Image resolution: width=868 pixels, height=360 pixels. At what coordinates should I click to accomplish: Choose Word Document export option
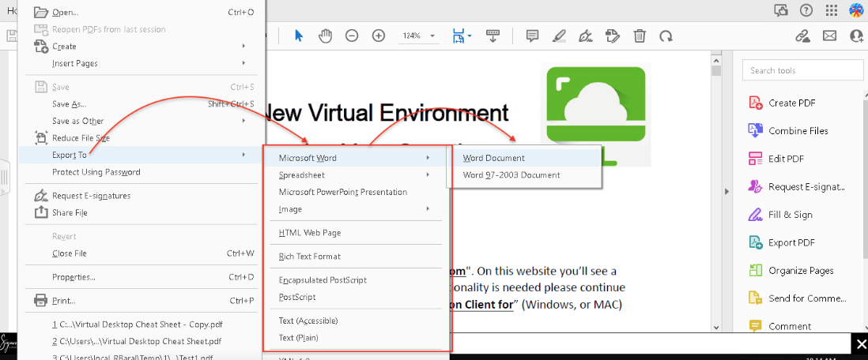click(x=494, y=158)
